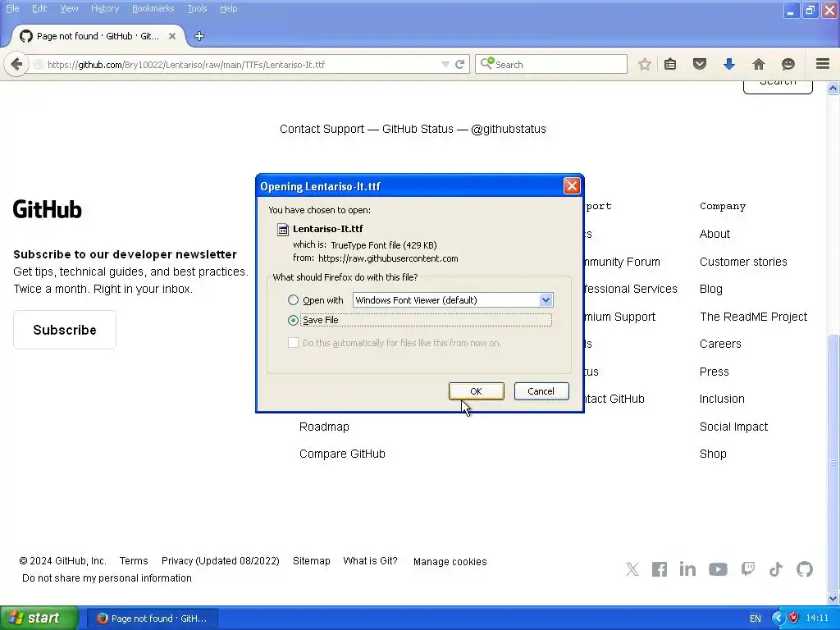840x630 pixels.
Task: Close the 'Page not found' tab
Action: click(x=172, y=36)
